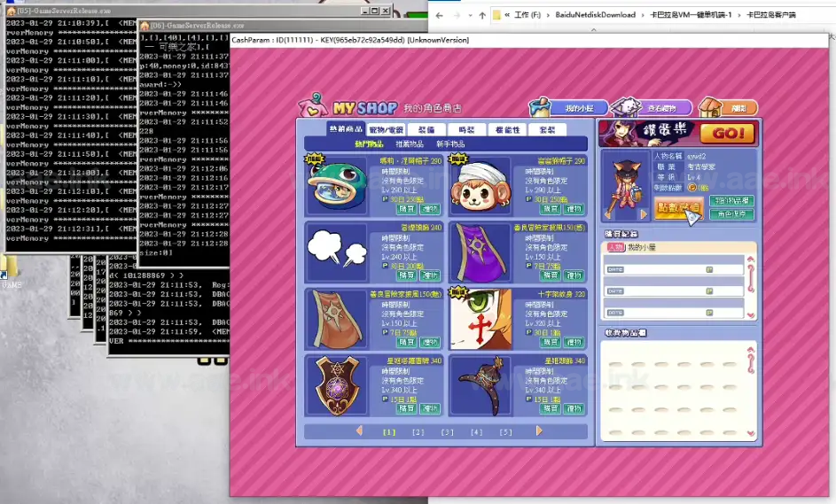836x504 pixels.
Task: Select the monkey turban hat item icon
Action: (479, 186)
